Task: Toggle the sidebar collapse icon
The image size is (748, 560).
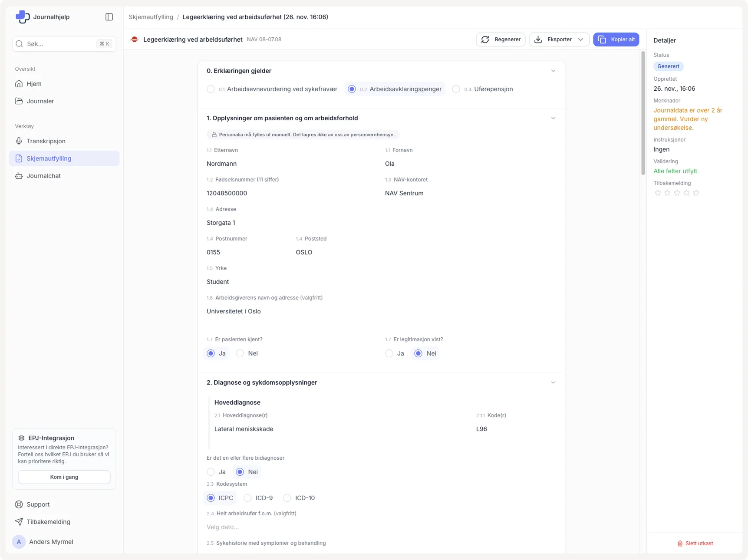Action: point(109,17)
